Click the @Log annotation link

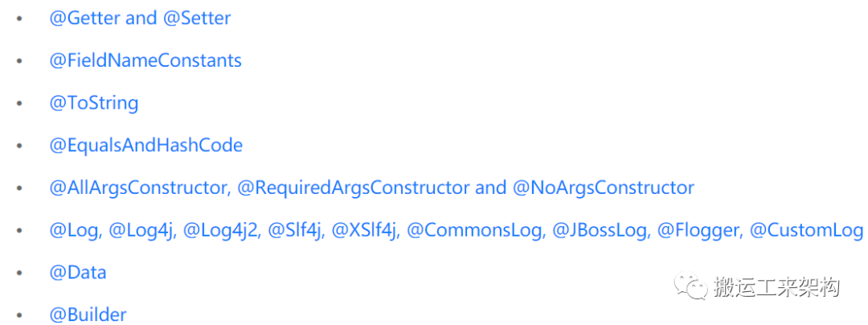point(74,231)
